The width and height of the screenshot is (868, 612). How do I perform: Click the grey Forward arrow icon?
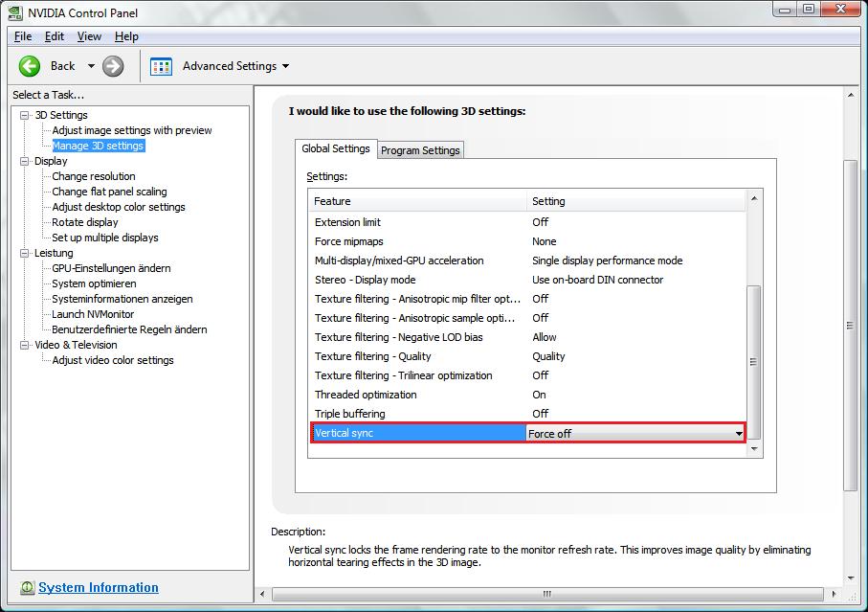(x=113, y=66)
